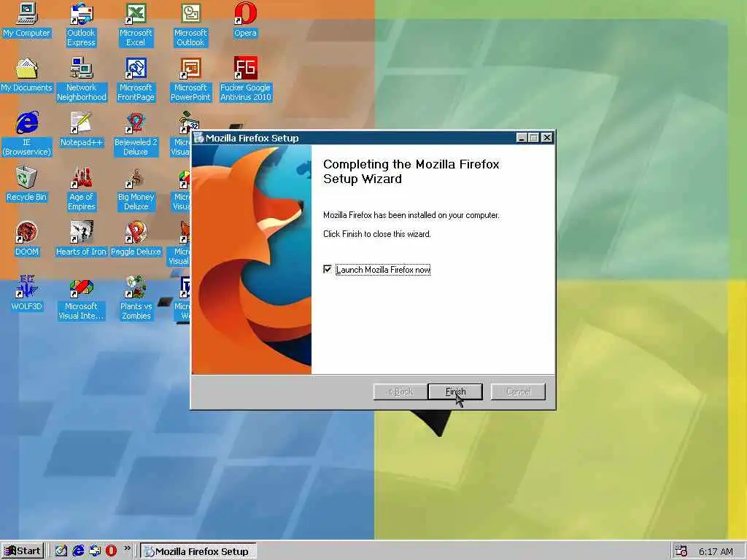The height and width of the screenshot is (560, 747).
Task: Click Mozilla Firefox Setup taskbar button
Action: pyautogui.click(x=198, y=551)
